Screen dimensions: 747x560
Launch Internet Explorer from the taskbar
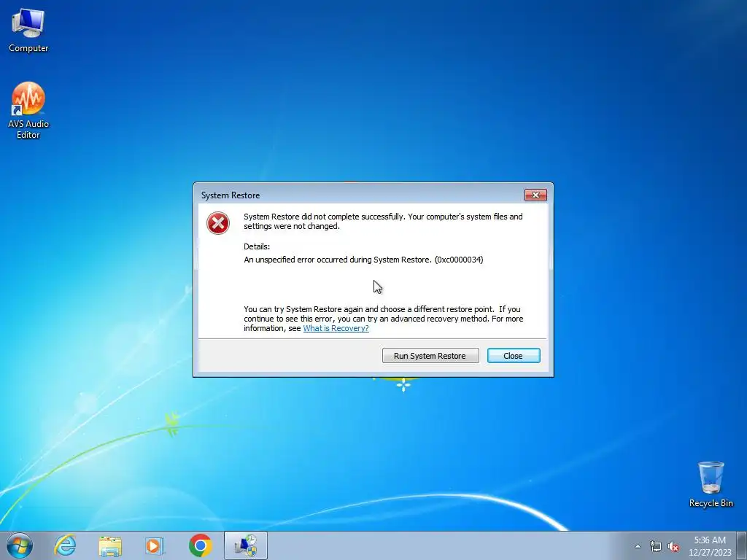65,545
